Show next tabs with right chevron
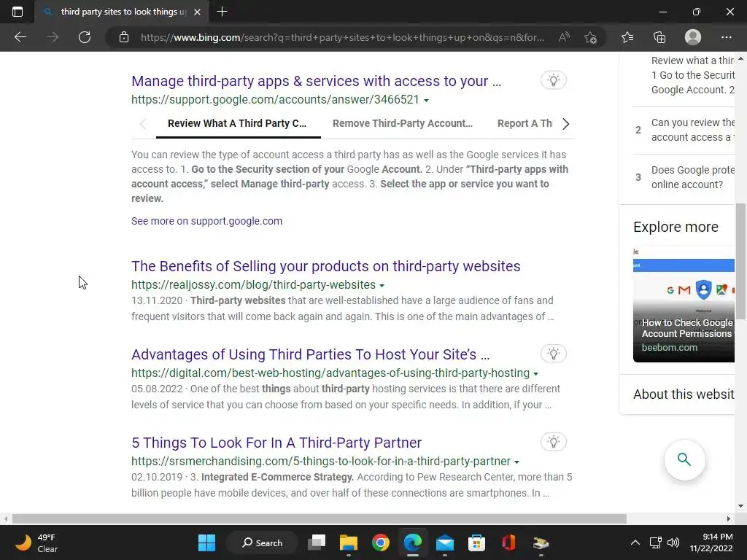747x560 pixels. tap(565, 124)
